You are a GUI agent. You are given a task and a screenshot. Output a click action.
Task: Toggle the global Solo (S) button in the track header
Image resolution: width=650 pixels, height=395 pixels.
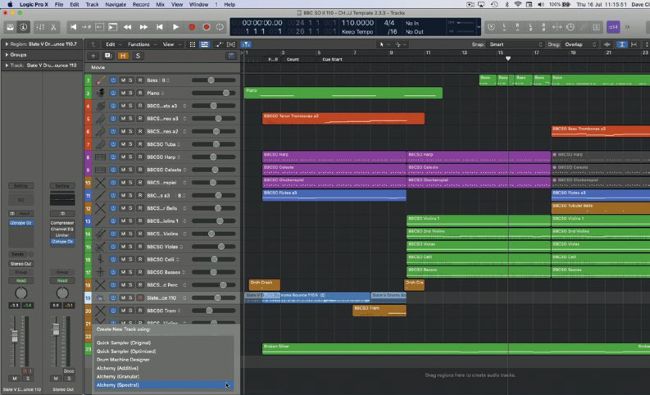[138, 56]
